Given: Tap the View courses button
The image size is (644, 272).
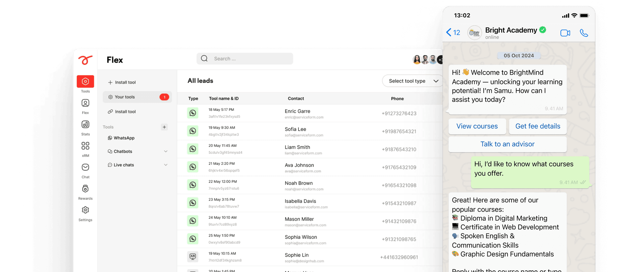Looking at the screenshot, I should (477, 126).
